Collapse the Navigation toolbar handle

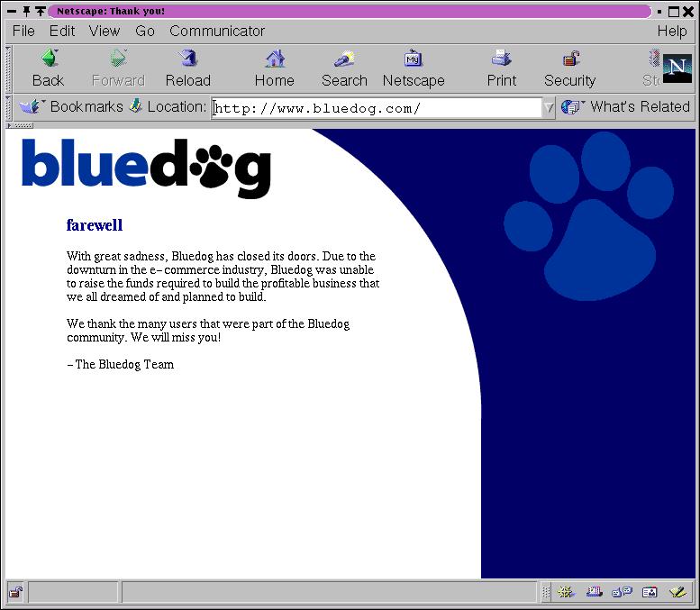coord(8,68)
